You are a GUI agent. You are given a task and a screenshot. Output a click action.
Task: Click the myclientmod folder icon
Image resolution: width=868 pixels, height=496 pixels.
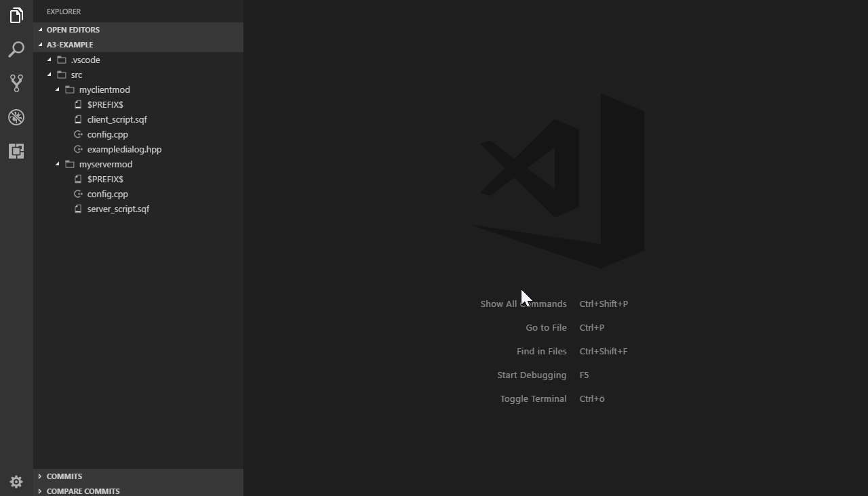70,89
